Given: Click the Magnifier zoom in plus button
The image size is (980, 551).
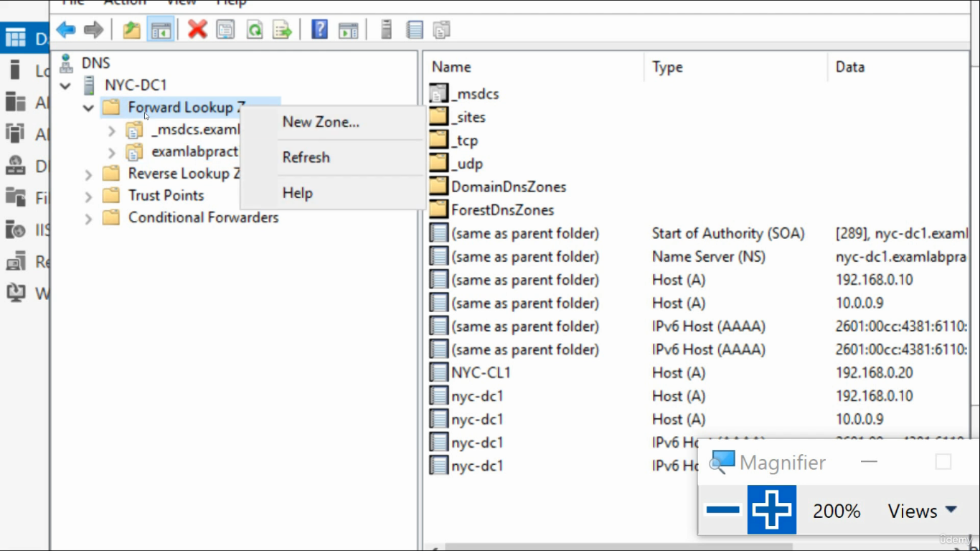Looking at the screenshot, I should coord(772,510).
